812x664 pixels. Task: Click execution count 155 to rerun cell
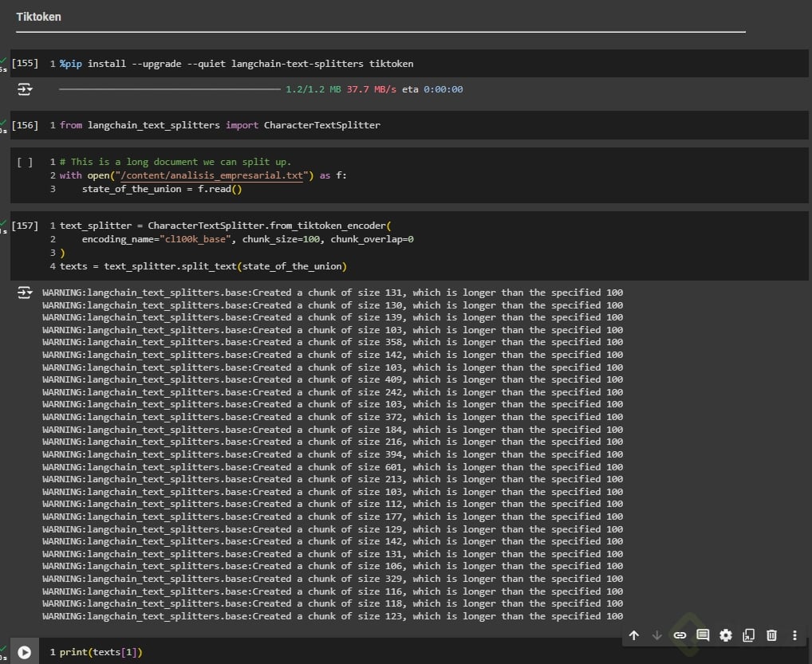coord(25,63)
